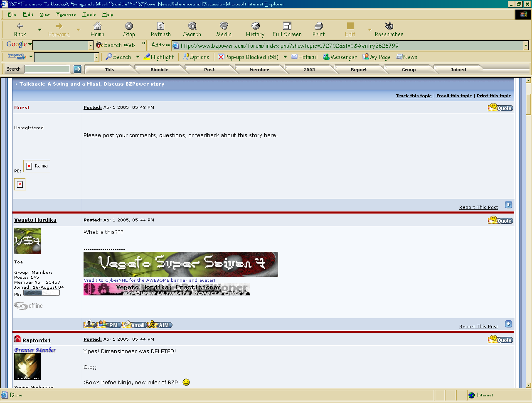The width and height of the screenshot is (532, 403).
Task: Quote Vegeto Hordika's post
Action: (x=500, y=220)
